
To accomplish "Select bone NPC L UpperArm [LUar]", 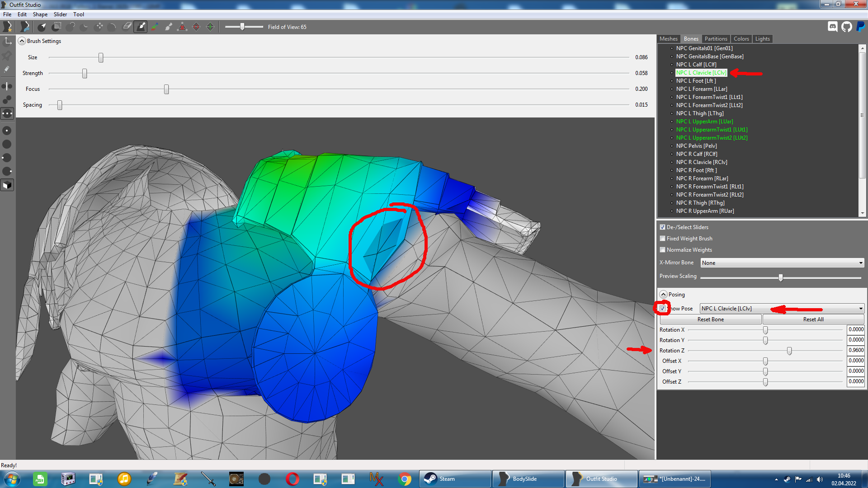I will [x=704, y=122].
